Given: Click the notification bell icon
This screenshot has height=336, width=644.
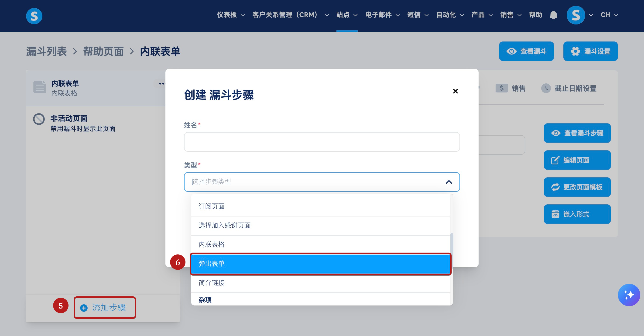Looking at the screenshot, I should click(554, 15).
